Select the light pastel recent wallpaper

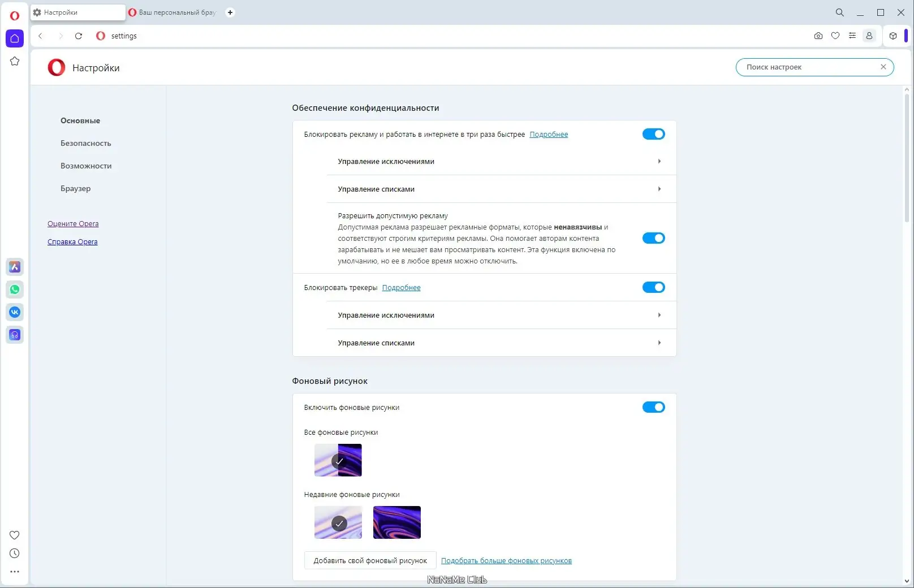(338, 522)
